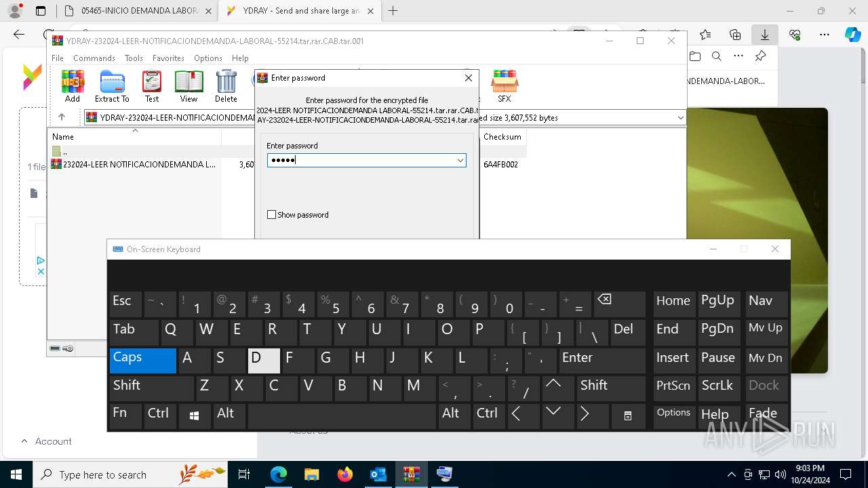Close the Enter password dialog
The width and height of the screenshot is (868, 488).
pos(469,78)
